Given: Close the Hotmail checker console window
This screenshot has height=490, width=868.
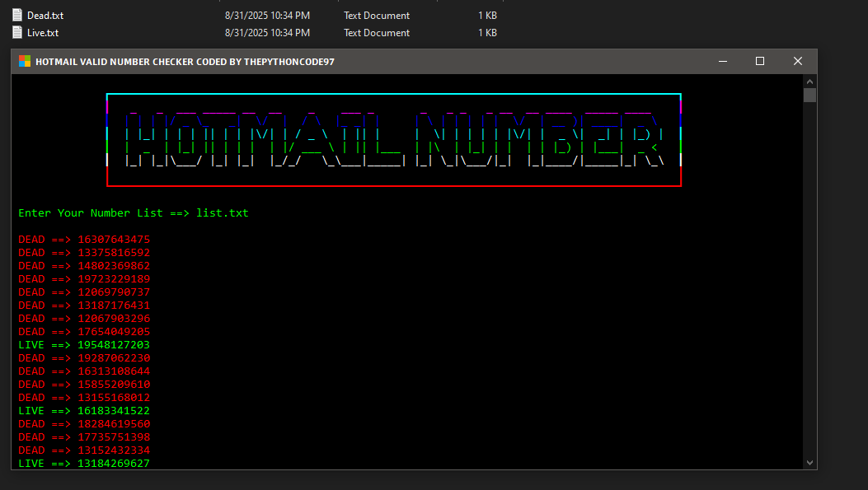Looking at the screenshot, I should 798,62.
